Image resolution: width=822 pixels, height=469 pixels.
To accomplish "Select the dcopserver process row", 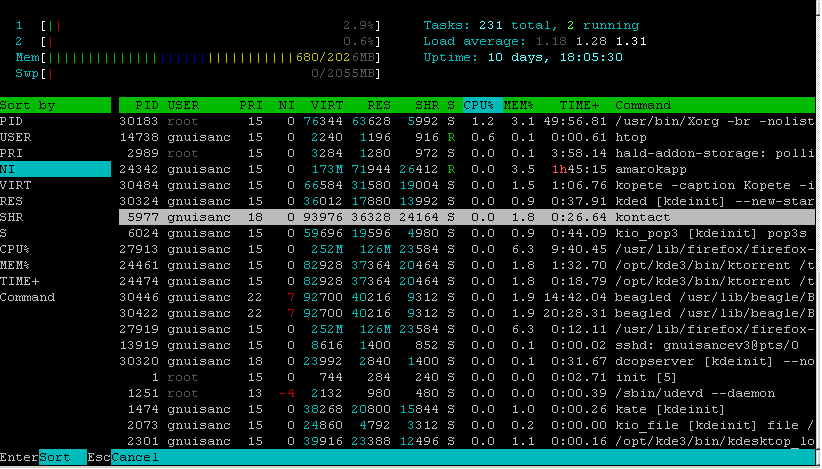I will [467, 361].
